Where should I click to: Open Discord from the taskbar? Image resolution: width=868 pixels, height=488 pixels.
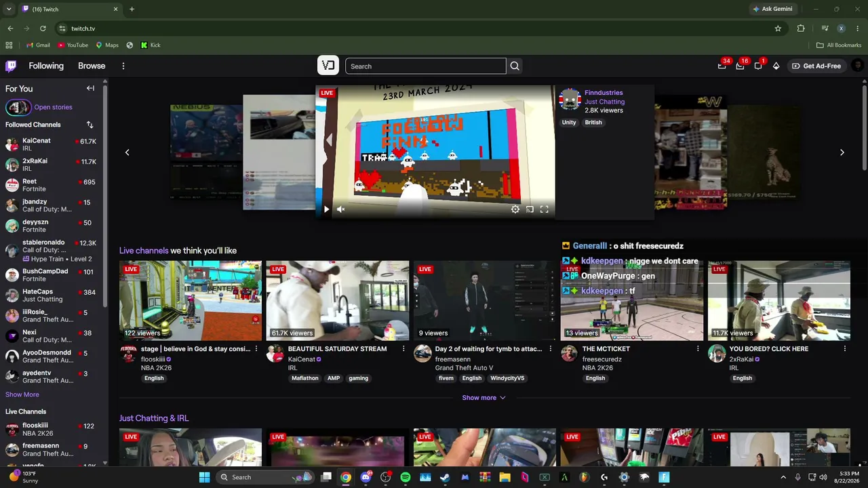[366, 477]
